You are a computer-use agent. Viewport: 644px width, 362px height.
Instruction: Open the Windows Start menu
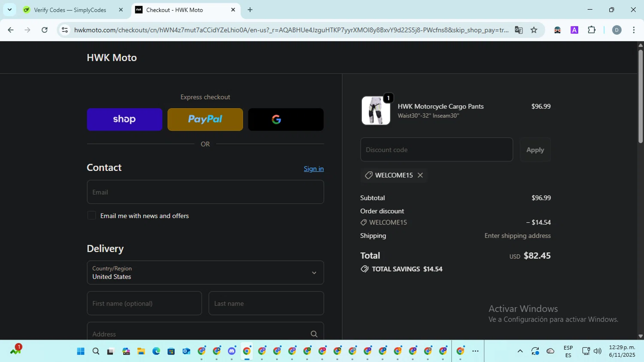[x=81, y=351]
